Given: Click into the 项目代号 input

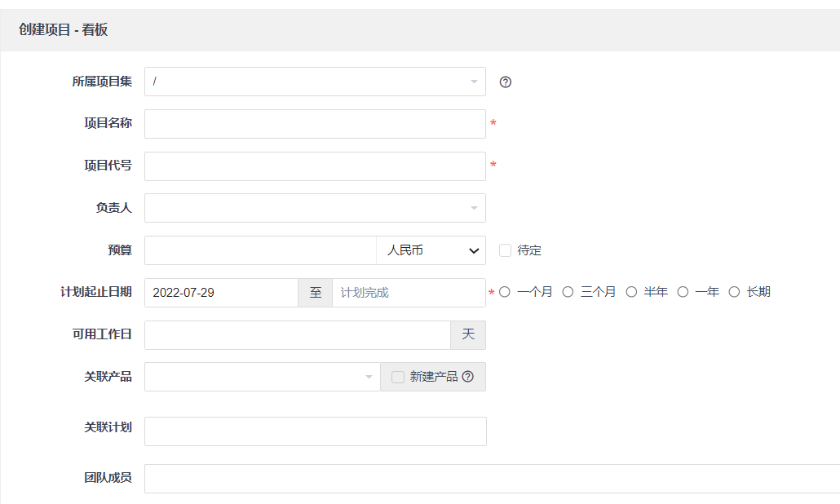Looking at the screenshot, I should pos(315,166).
